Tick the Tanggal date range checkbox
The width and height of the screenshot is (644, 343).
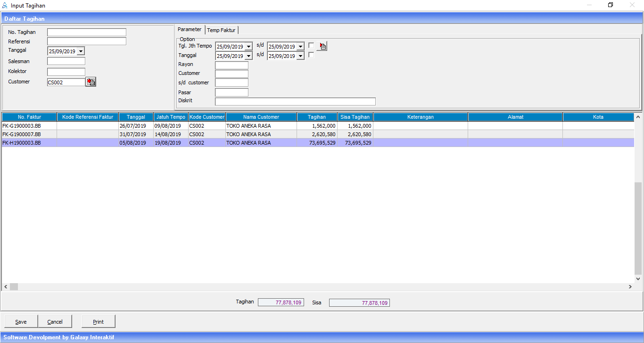(311, 55)
